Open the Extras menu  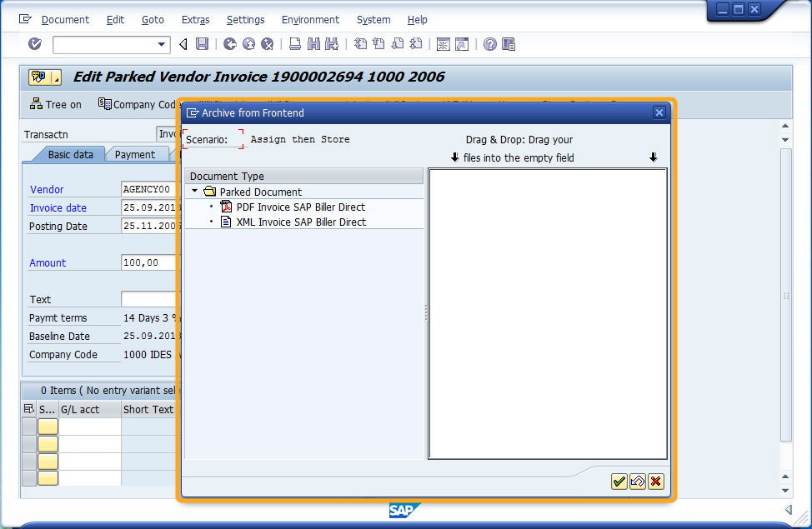(196, 20)
